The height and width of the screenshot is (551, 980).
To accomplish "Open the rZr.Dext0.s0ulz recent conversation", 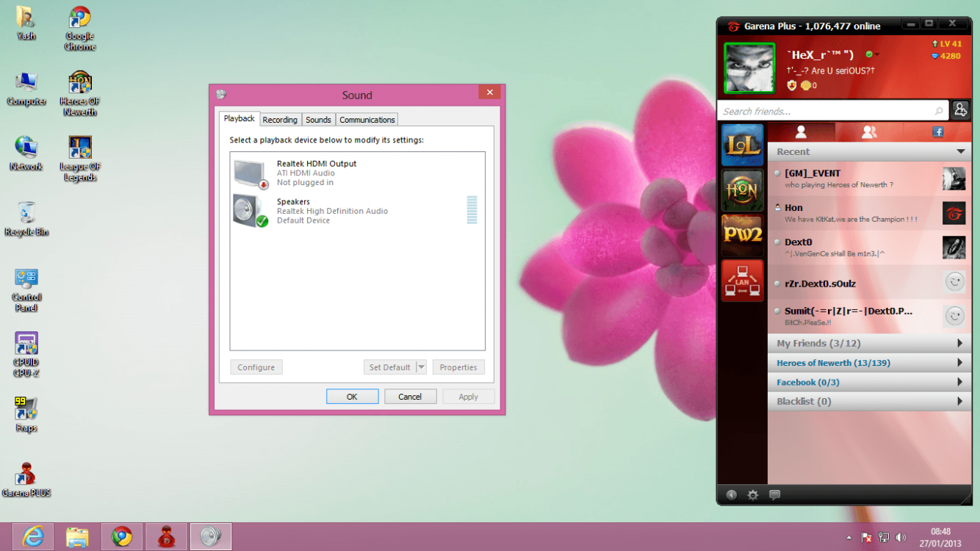I will pos(869,283).
